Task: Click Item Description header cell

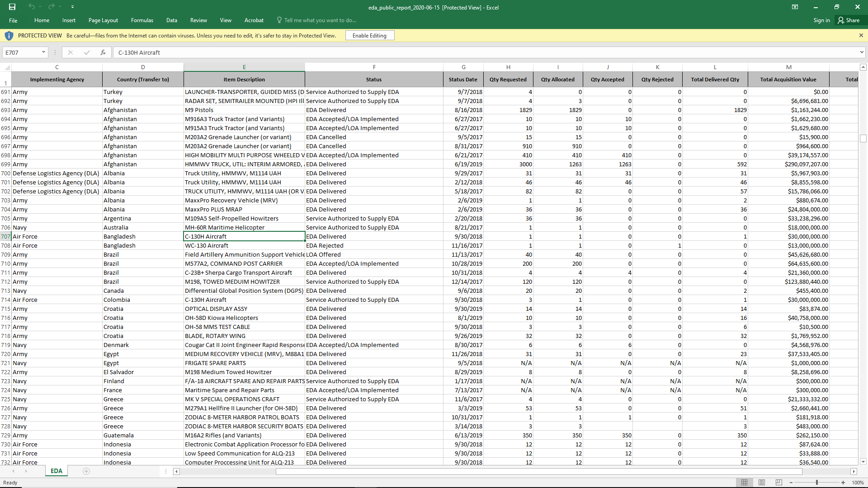Action: 244,80
